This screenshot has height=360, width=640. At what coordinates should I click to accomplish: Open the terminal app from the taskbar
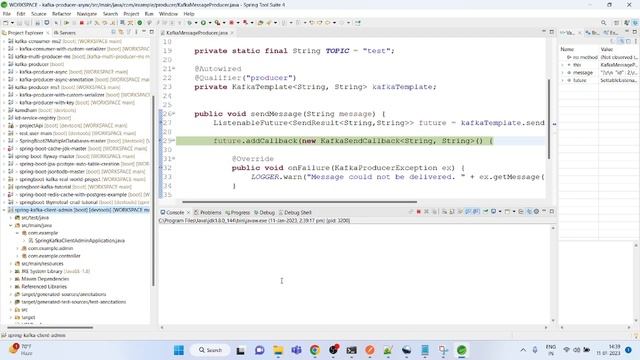(351, 350)
